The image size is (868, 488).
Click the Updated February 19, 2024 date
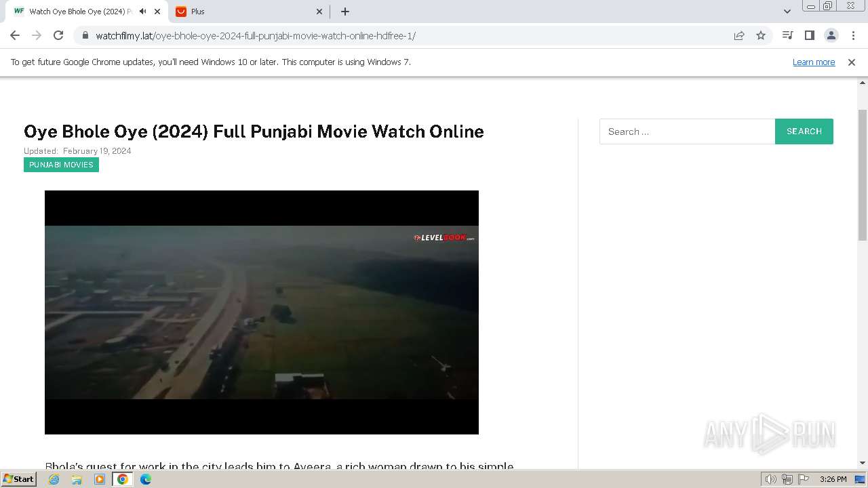pos(77,151)
